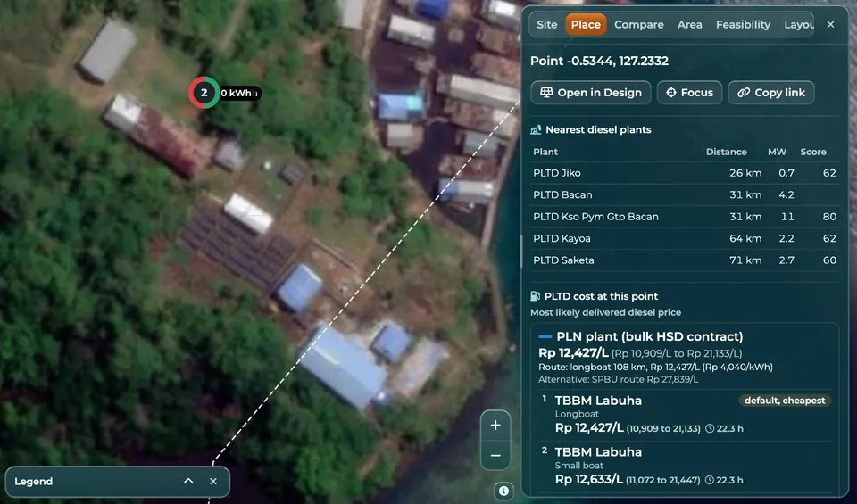Click clock icon beside Longboat 22.3 h
The height and width of the screenshot is (504, 857).
coord(710,429)
